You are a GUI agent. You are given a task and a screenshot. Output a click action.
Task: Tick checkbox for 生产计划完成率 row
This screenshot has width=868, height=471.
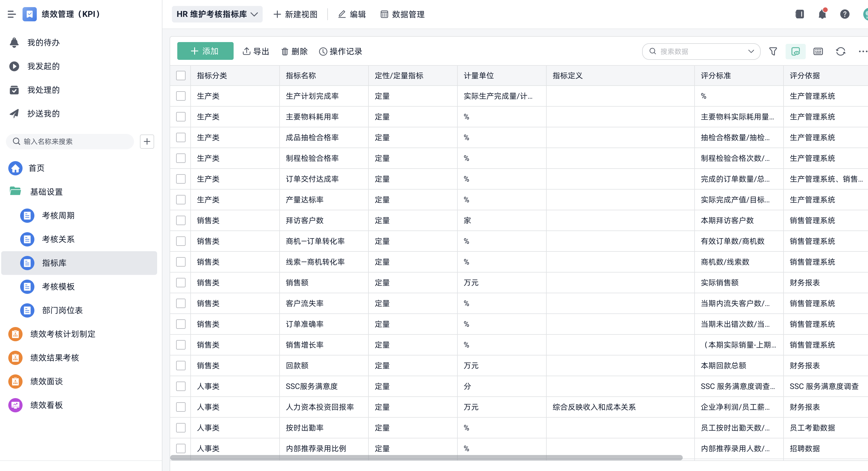click(181, 96)
